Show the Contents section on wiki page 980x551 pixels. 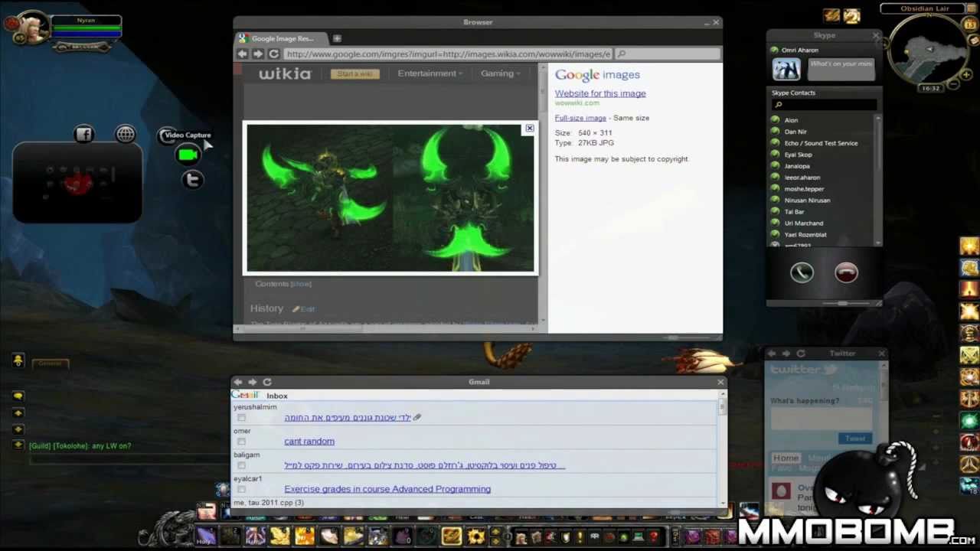point(301,284)
